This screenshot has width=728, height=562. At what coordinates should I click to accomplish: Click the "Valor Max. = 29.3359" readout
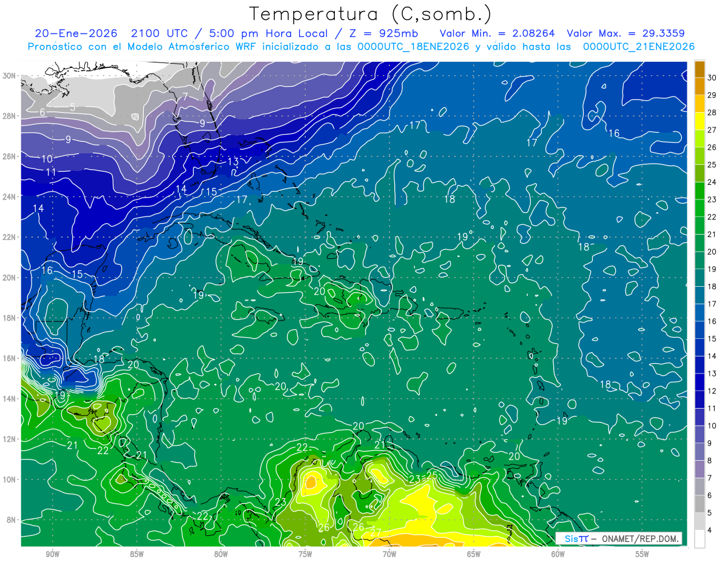625,33
